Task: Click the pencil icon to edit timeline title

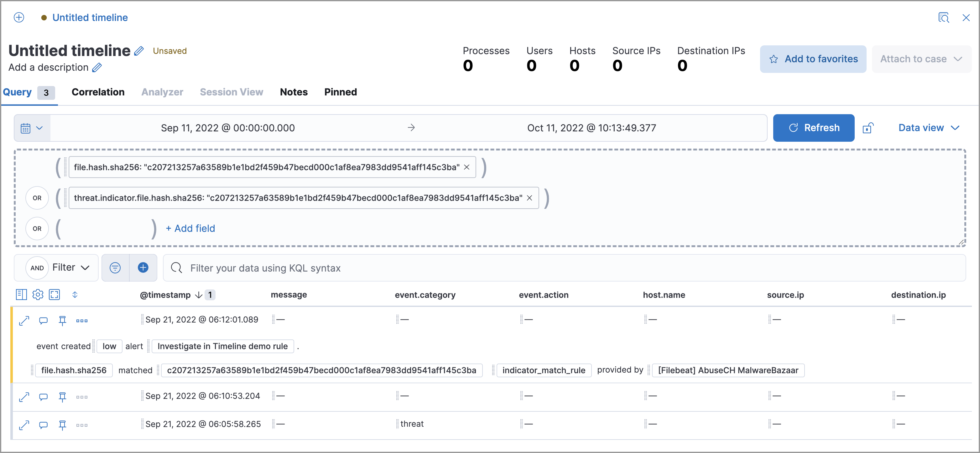Action: point(139,51)
